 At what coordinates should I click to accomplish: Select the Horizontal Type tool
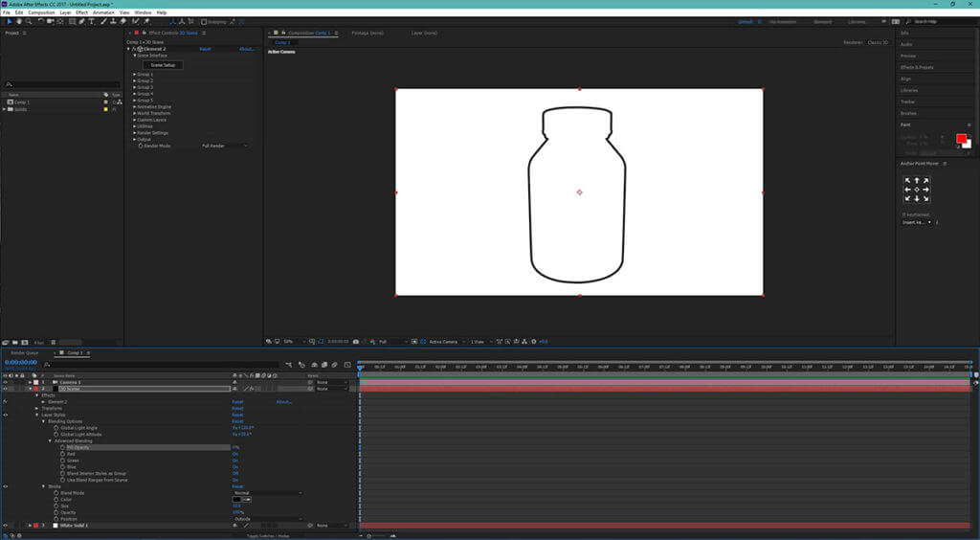tap(91, 21)
